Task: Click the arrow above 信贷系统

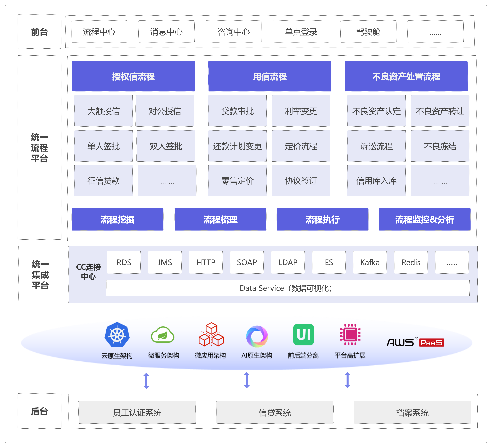Action: coord(247,380)
